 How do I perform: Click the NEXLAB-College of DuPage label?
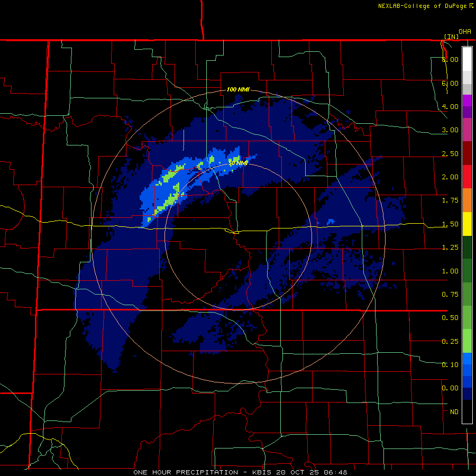coord(425,6)
